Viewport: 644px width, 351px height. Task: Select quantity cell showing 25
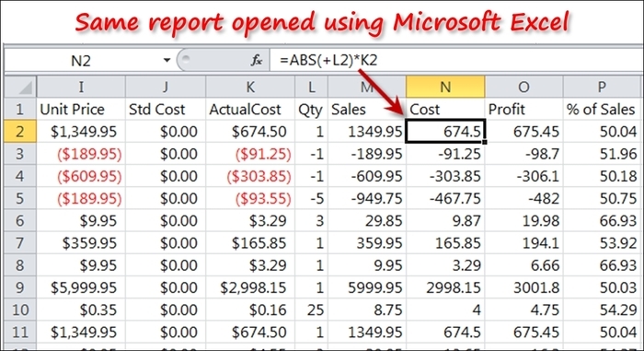pyautogui.click(x=311, y=310)
